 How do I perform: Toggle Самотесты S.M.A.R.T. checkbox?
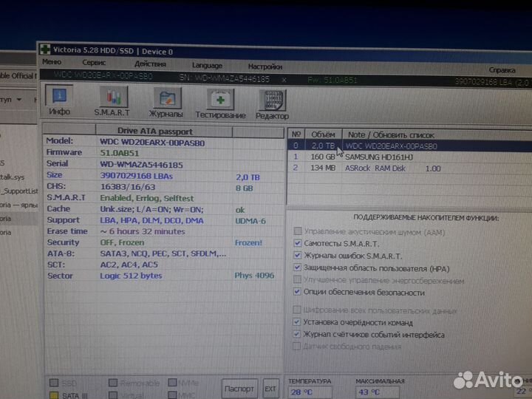click(297, 243)
